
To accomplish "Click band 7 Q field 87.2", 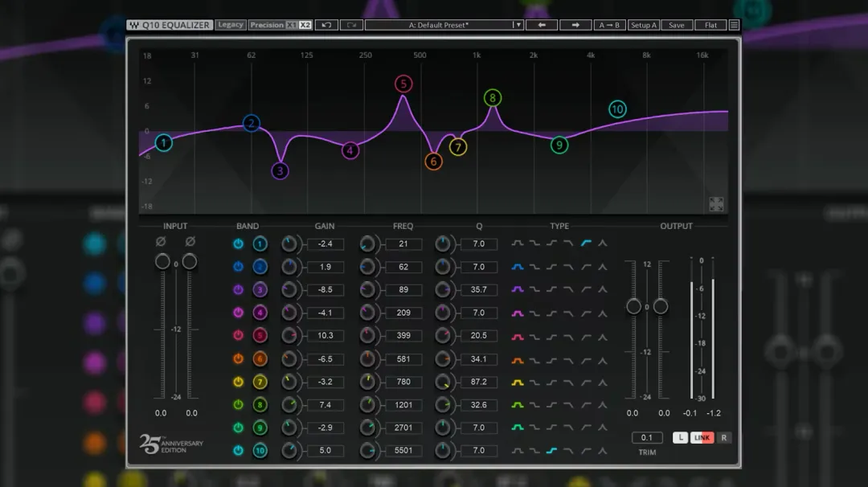I will click(478, 382).
